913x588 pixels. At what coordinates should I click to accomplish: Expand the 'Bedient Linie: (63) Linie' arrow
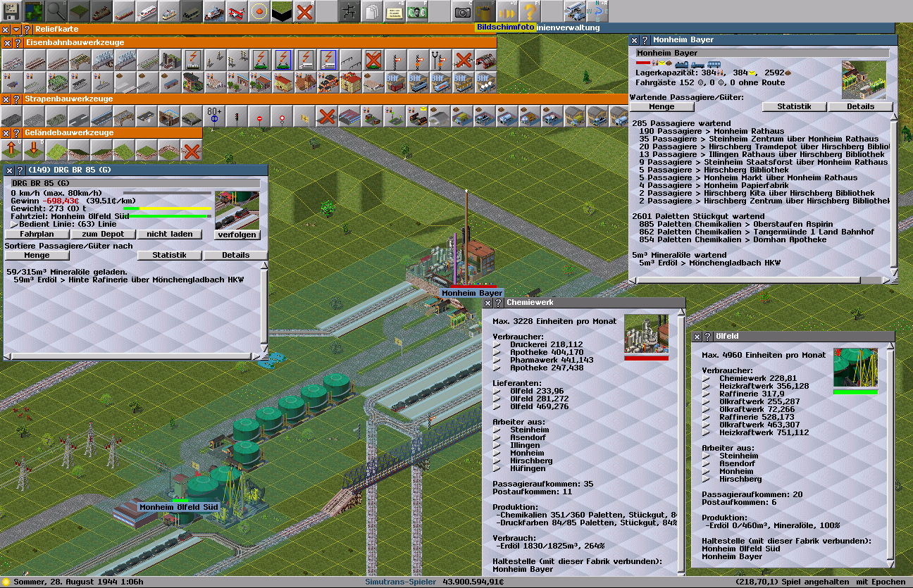(x=14, y=225)
